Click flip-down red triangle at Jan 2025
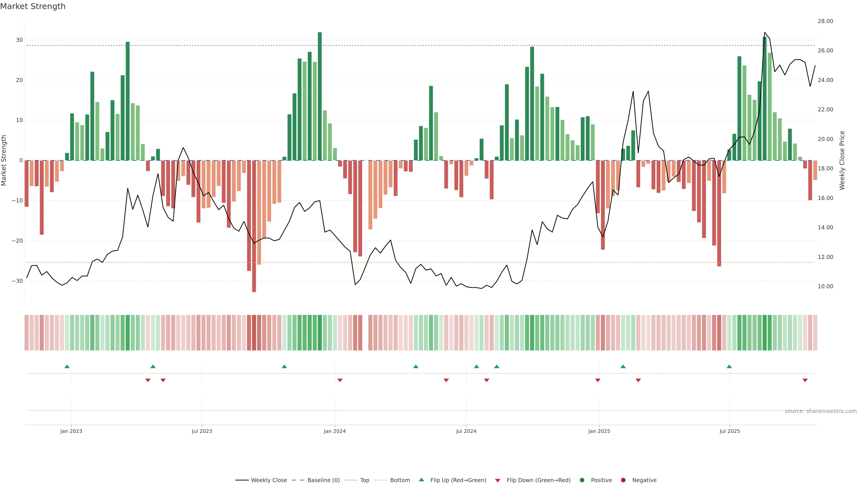The height and width of the screenshot is (488, 868). click(x=598, y=380)
